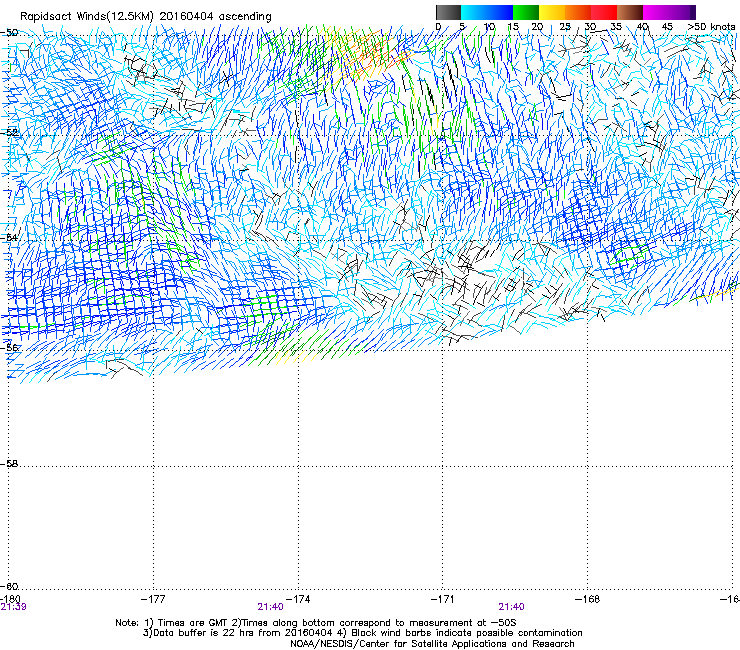Click the green 15-20 knots legend swatch
This screenshot has height=650, width=740.
pyautogui.click(x=526, y=12)
